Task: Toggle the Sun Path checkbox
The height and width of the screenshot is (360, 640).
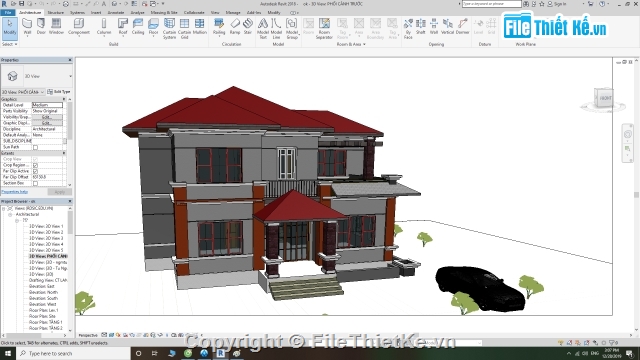Action: [36, 147]
